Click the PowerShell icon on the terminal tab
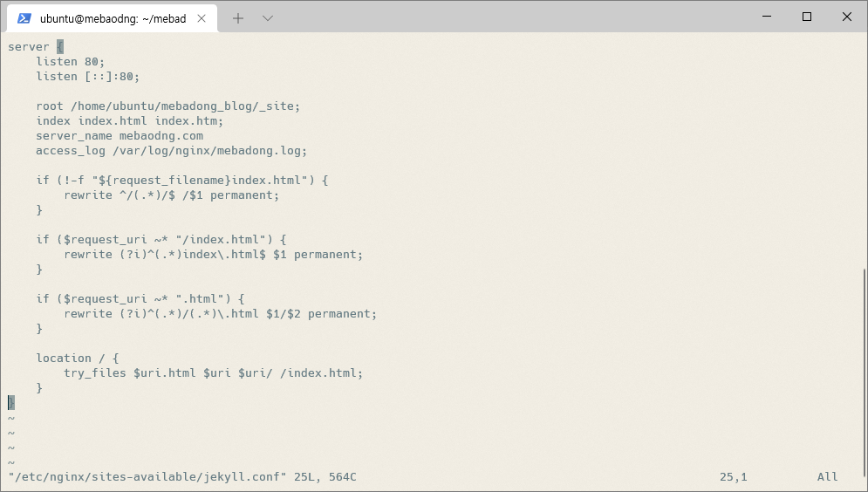 [24, 18]
